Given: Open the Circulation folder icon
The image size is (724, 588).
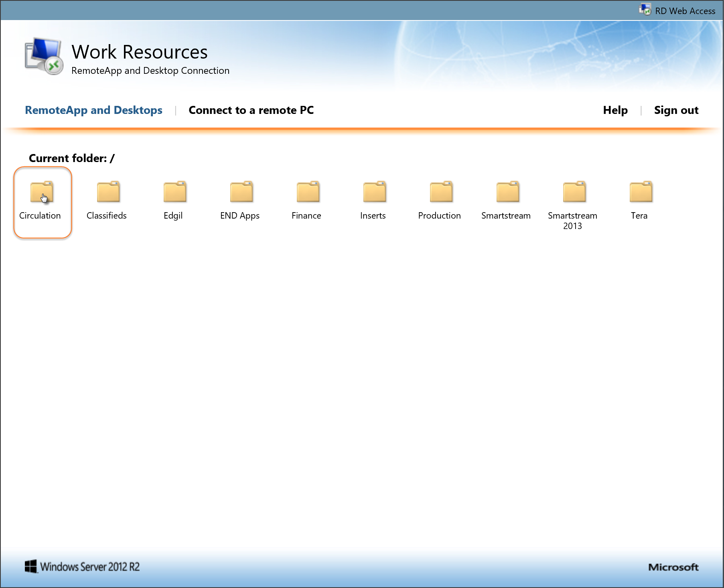Looking at the screenshot, I should (42, 192).
